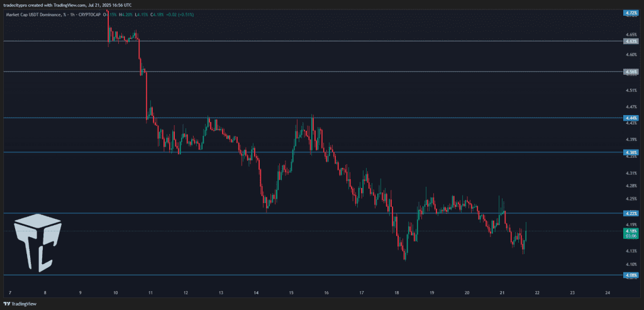Screen dimensions: 644x310
Task: Click the Low value L4.15% in legend
Action: point(142,14)
